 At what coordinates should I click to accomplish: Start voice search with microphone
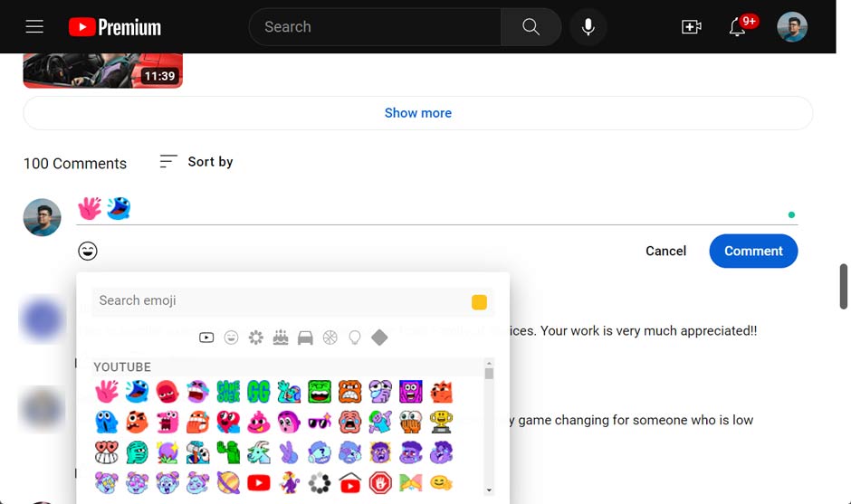click(588, 27)
